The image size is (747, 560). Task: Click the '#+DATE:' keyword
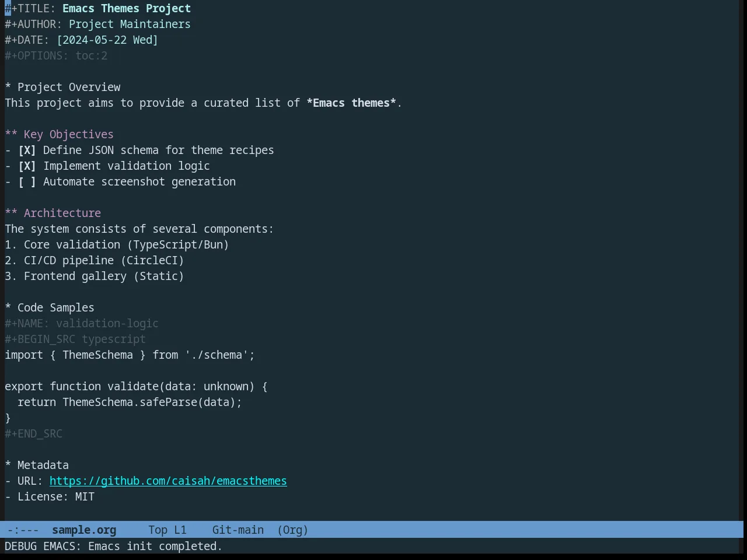pos(27,40)
